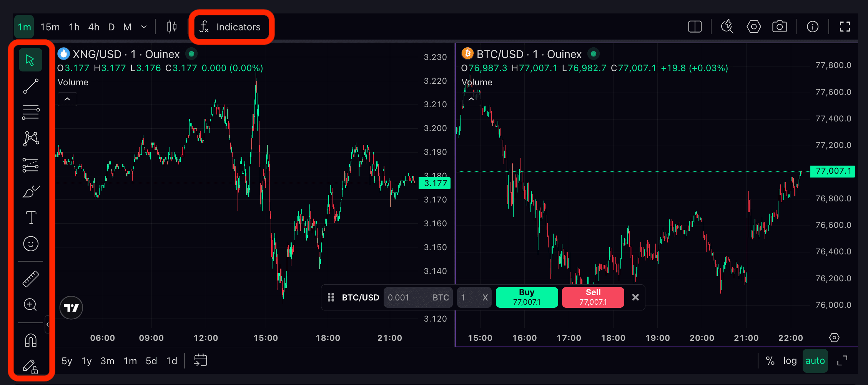
Task: Toggle the auto scale mode
Action: coord(815,361)
